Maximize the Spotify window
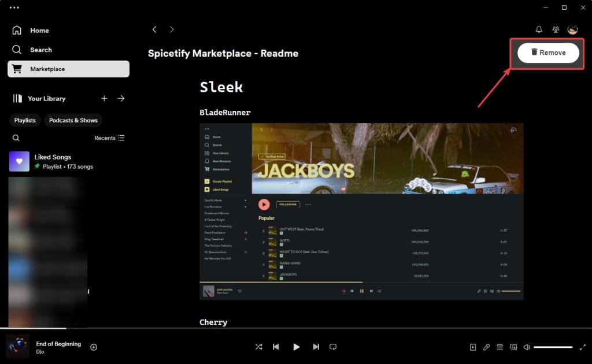Image resolution: width=592 pixels, height=364 pixels. (564, 8)
